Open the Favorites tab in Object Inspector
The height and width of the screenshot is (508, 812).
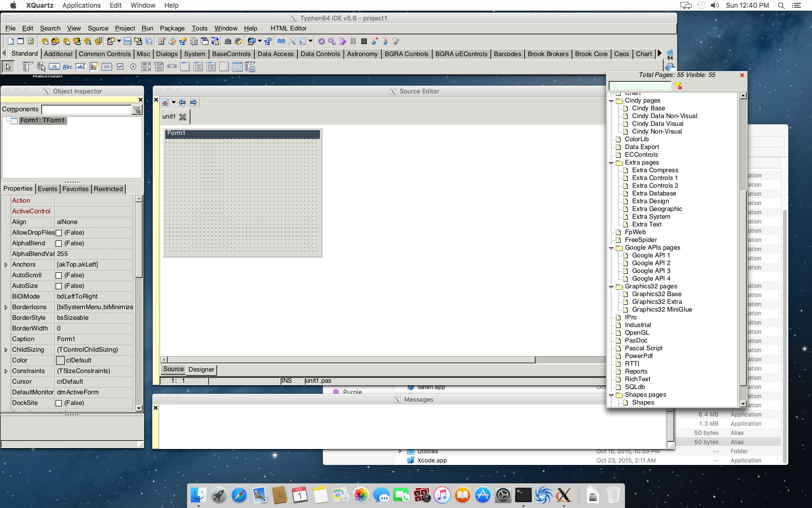pos(75,189)
